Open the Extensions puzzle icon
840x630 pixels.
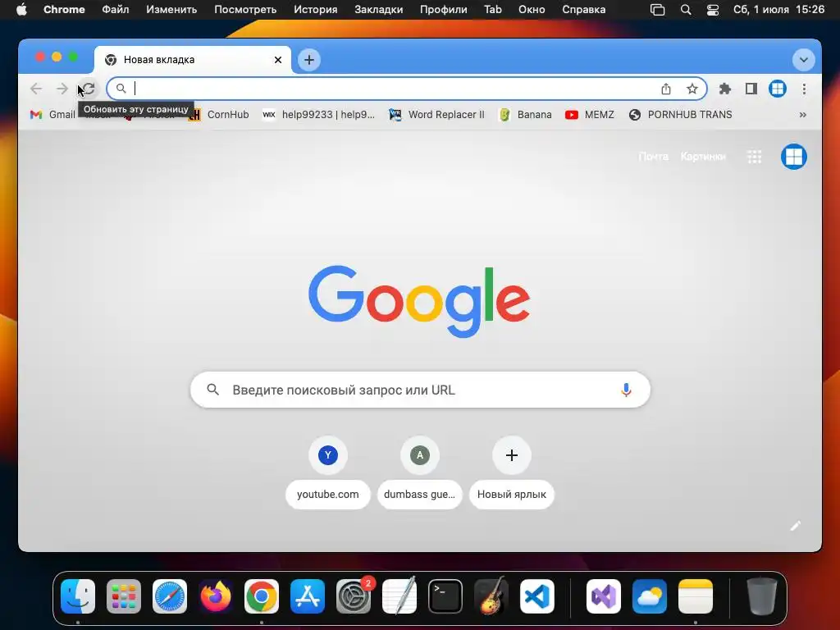725,89
